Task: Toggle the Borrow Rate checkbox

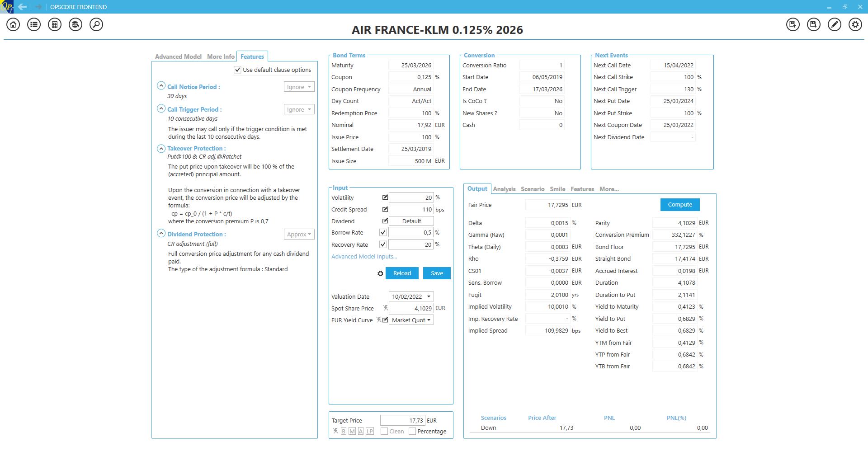Action: 383,232
